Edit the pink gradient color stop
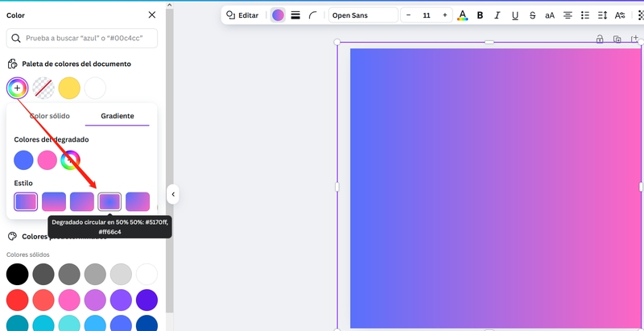644x331 pixels. pos(47,160)
